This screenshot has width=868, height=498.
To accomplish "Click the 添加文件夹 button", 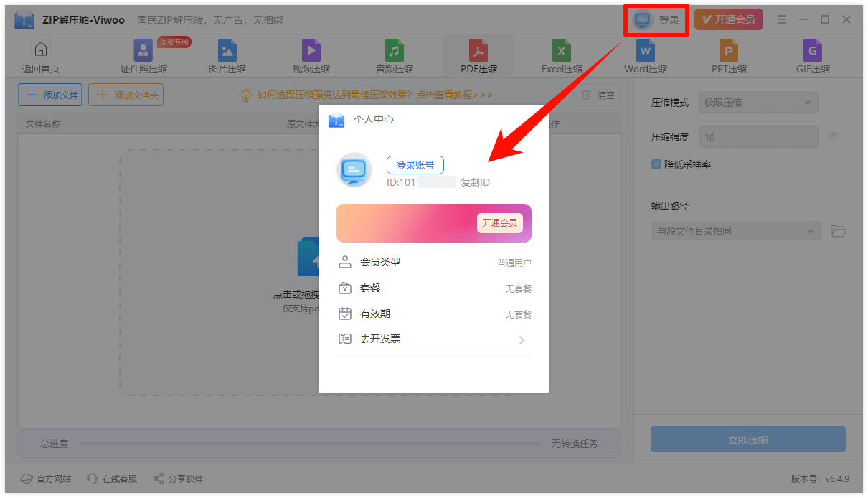I will 126,95.
